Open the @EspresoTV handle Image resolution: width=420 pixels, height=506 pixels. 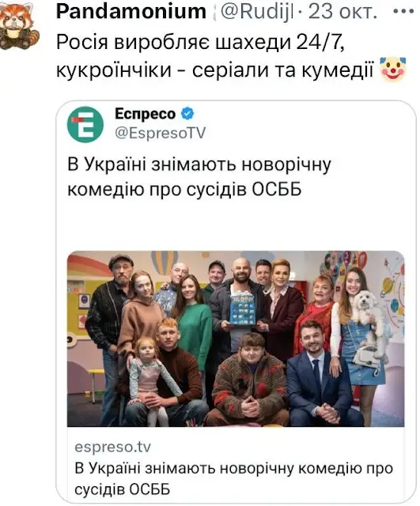click(x=160, y=133)
